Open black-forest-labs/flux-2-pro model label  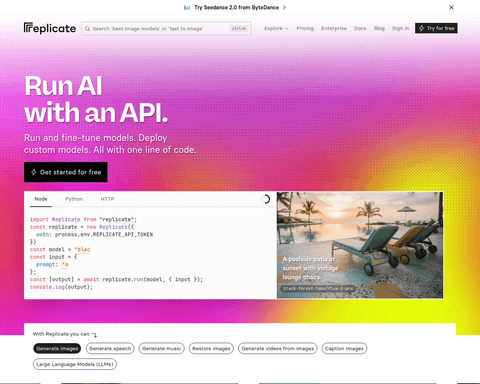click(x=318, y=288)
